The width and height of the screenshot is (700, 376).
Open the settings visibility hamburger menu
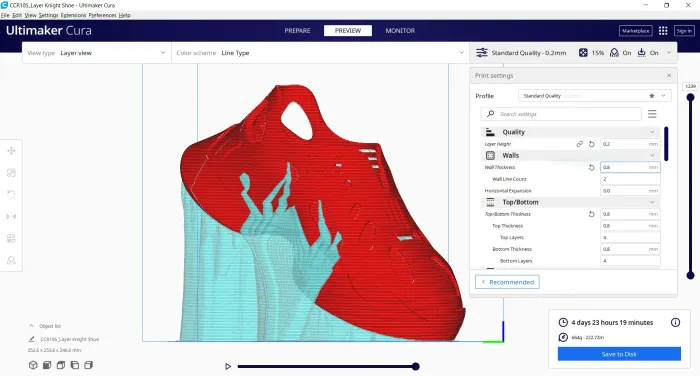[x=652, y=114]
